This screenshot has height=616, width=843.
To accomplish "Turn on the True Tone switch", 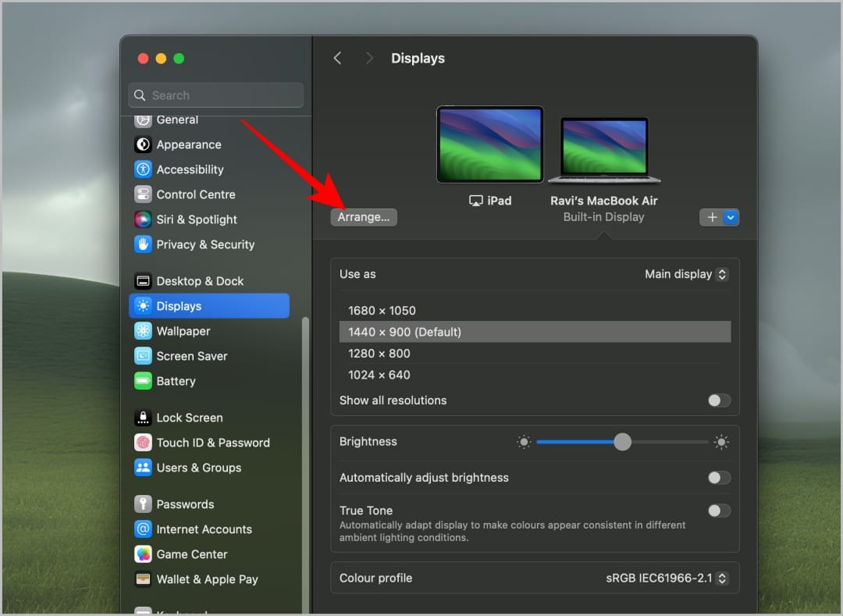I will pos(719,510).
